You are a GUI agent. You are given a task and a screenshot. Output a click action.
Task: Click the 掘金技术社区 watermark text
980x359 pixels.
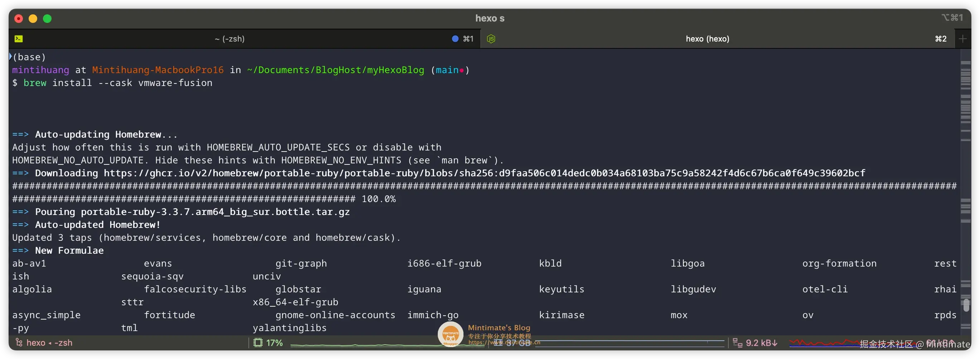tap(887, 344)
